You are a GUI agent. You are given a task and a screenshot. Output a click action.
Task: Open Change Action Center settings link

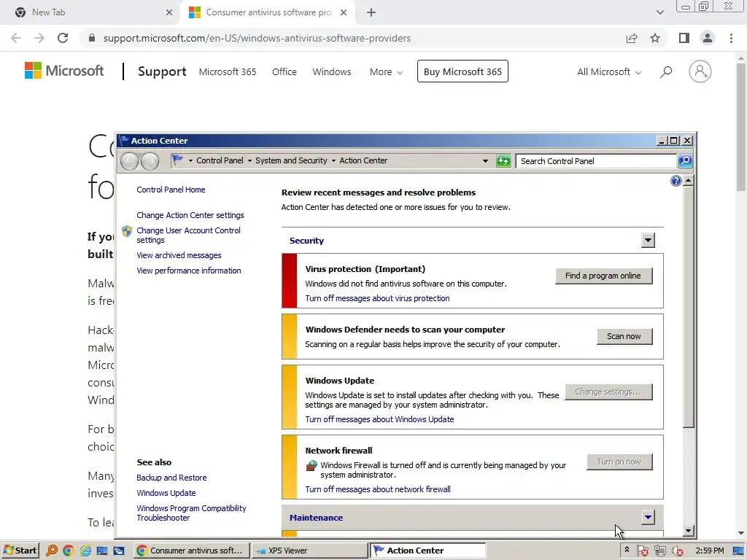(x=190, y=215)
